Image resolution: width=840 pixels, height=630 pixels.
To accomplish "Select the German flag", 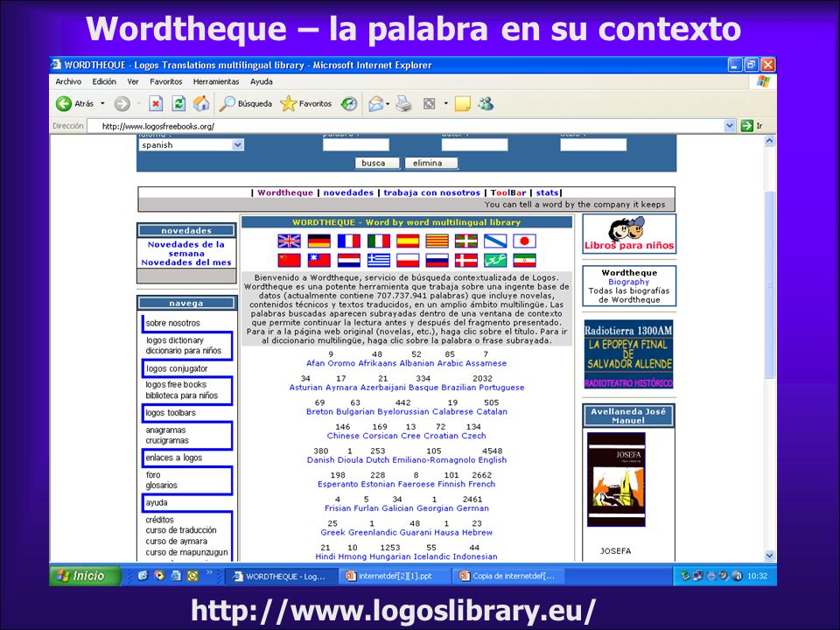I will [319, 241].
